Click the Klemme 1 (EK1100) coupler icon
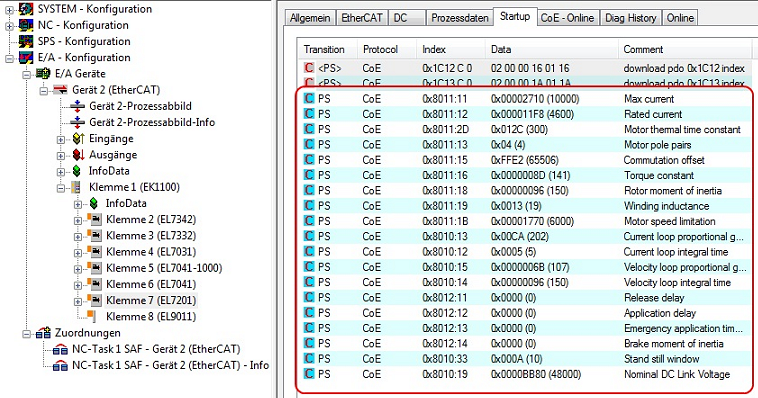 pyautogui.click(x=76, y=187)
